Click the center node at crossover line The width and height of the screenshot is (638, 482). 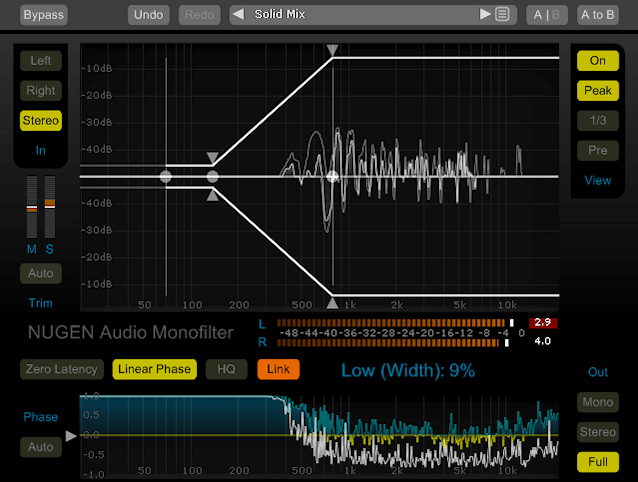333,176
